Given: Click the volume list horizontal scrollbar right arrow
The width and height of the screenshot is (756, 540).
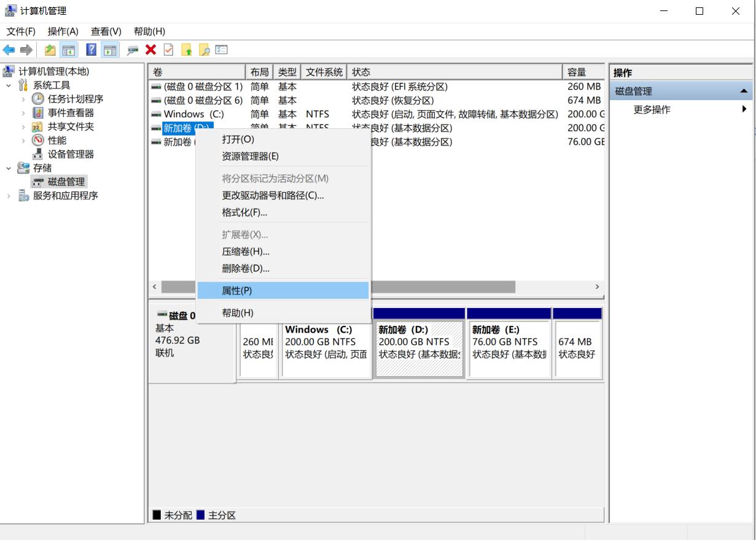Looking at the screenshot, I should (596, 287).
